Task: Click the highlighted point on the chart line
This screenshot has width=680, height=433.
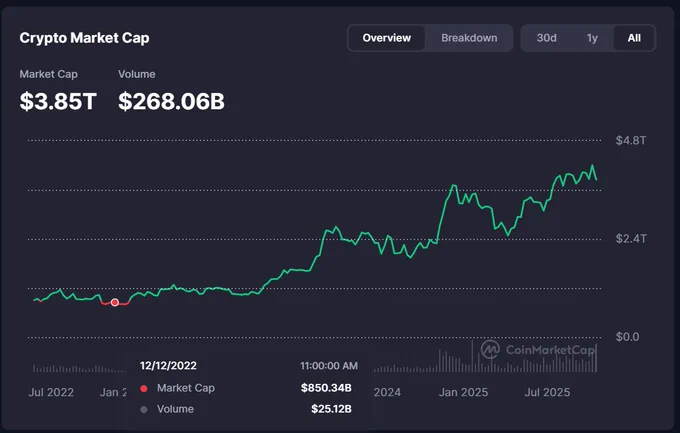Action: tap(114, 302)
